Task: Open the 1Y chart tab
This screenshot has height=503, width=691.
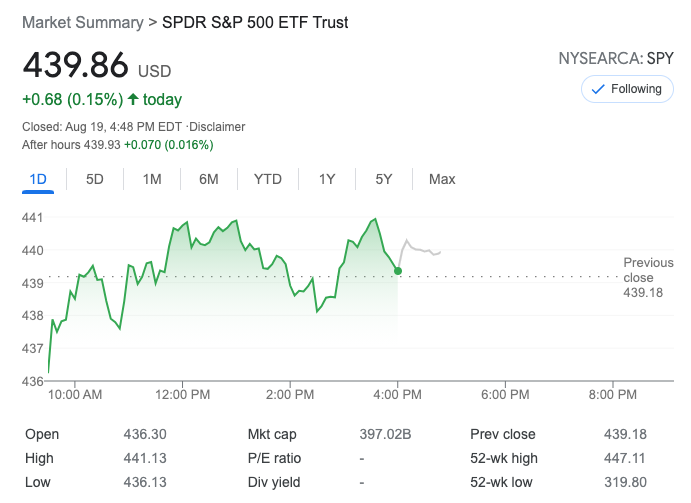Action: click(x=327, y=179)
